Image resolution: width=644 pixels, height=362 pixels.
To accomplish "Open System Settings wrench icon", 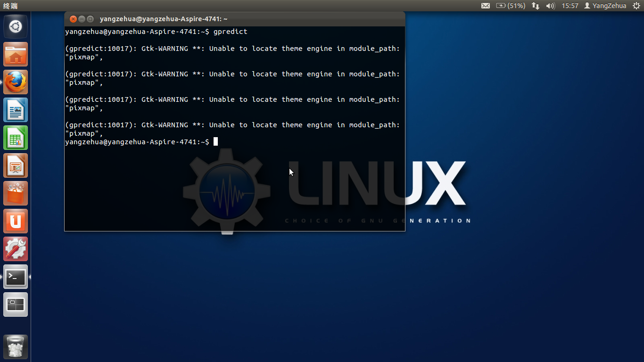I will point(16,249).
